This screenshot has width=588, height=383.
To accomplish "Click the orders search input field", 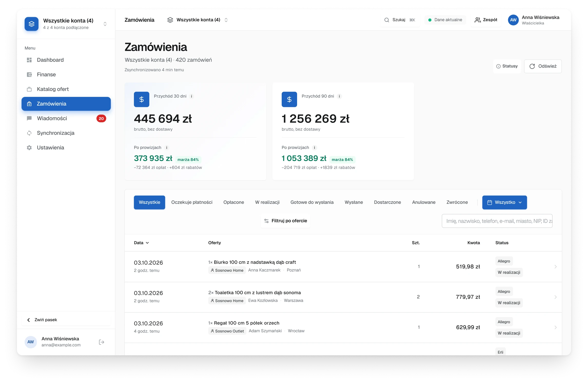I will pyautogui.click(x=497, y=221).
